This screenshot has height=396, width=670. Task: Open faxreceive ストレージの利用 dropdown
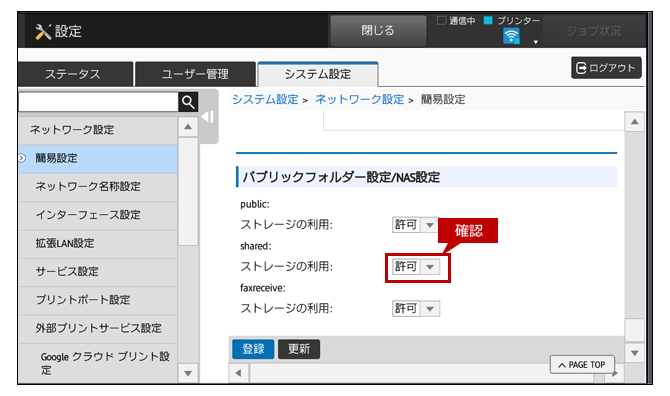coord(416,308)
